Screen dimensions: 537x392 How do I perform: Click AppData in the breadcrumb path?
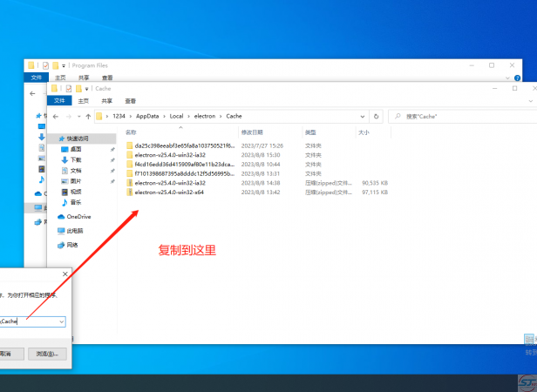coord(149,116)
